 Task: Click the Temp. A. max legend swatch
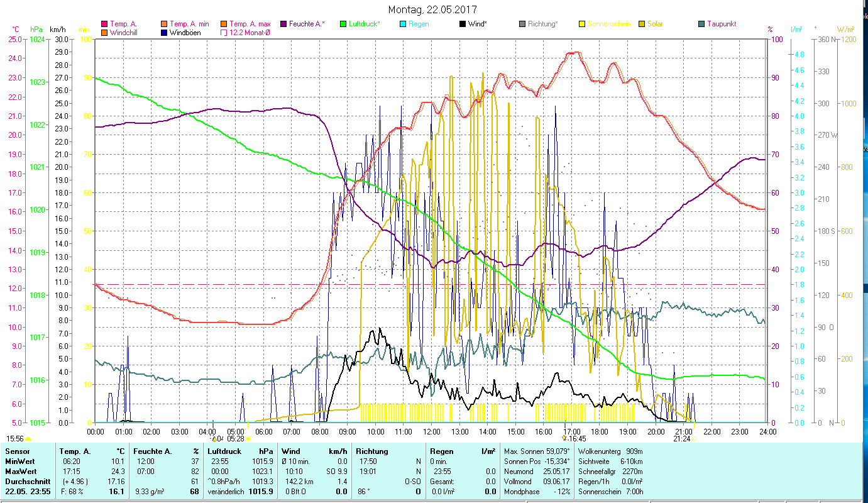[224, 24]
